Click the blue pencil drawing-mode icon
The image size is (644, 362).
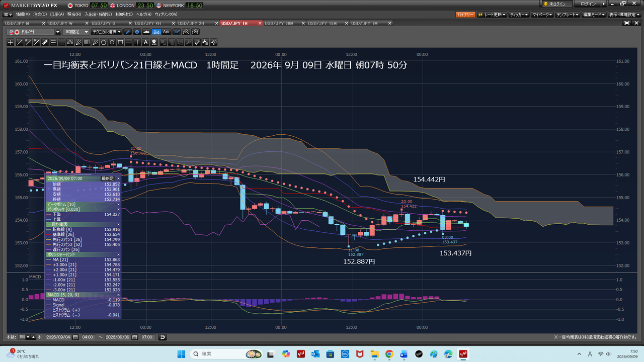[x=128, y=32]
